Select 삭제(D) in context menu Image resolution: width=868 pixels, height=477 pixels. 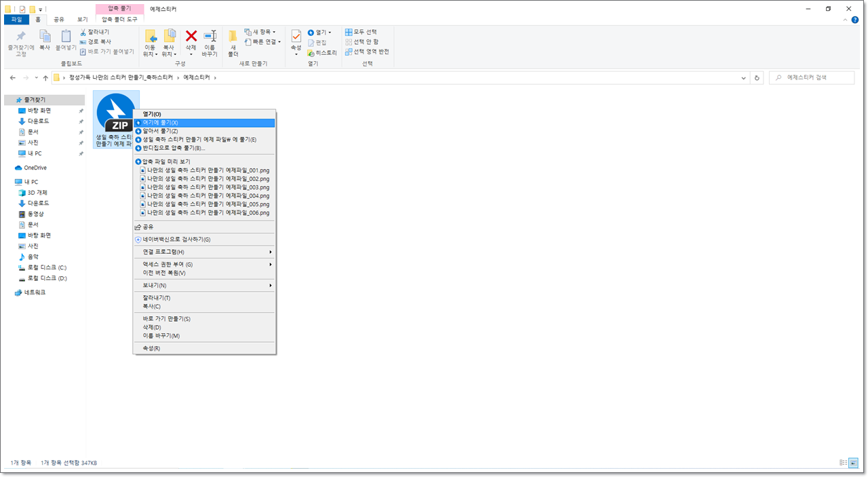pyautogui.click(x=204, y=327)
